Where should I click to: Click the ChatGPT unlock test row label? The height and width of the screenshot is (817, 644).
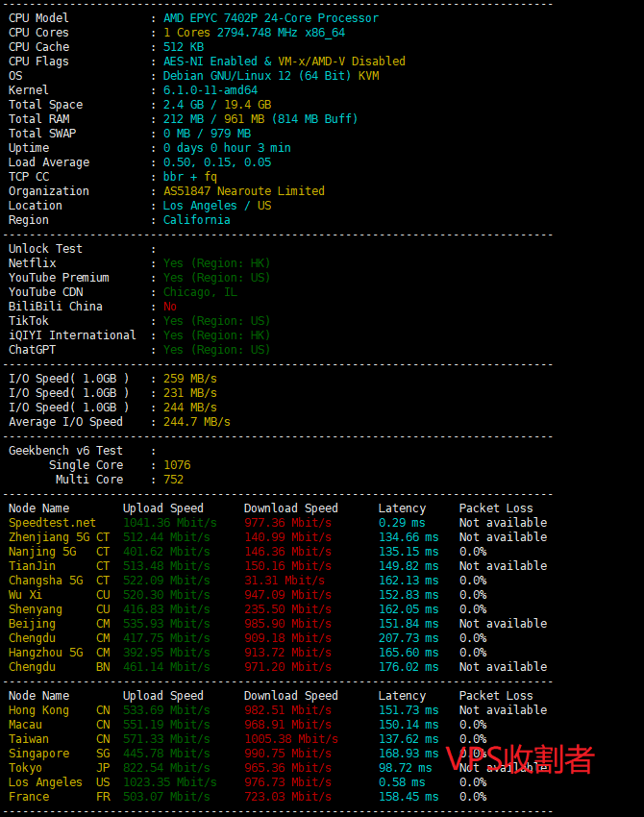pos(32,350)
